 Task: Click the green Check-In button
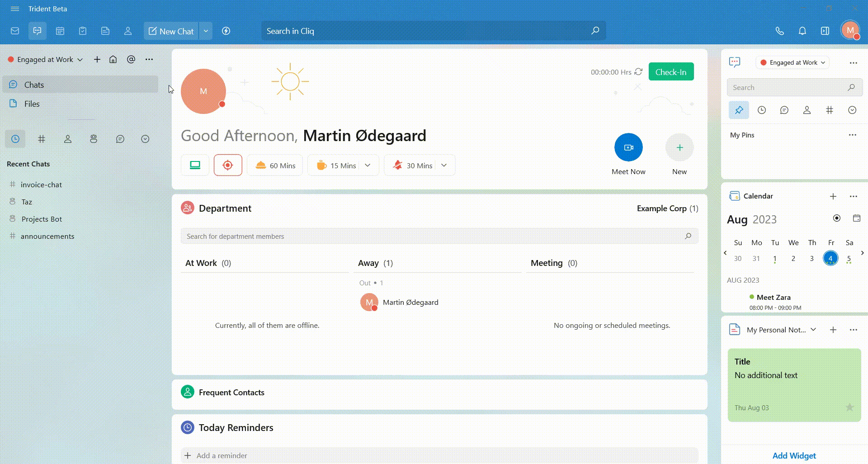point(671,72)
